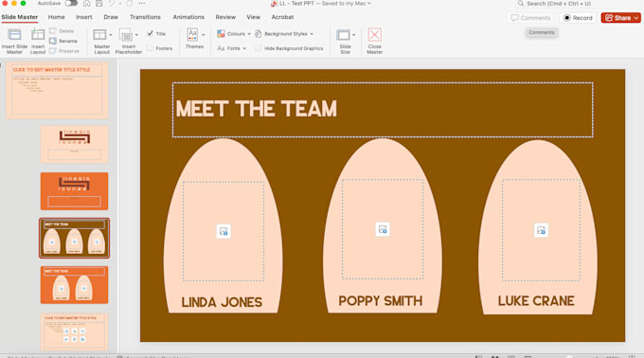The height and width of the screenshot is (358, 644).
Task: Click the picture icon in Linda Jones placeholder
Action: [x=224, y=231]
